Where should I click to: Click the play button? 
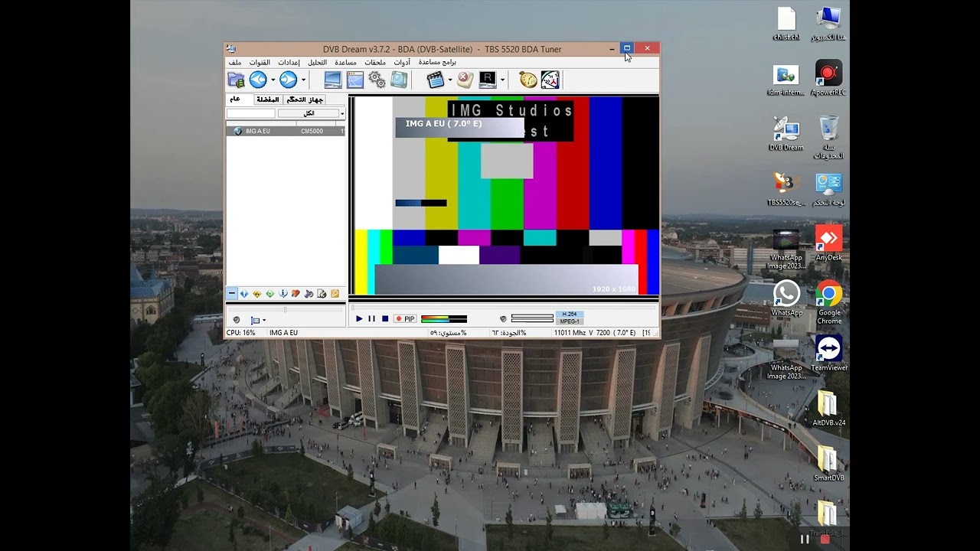tap(359, 318)
